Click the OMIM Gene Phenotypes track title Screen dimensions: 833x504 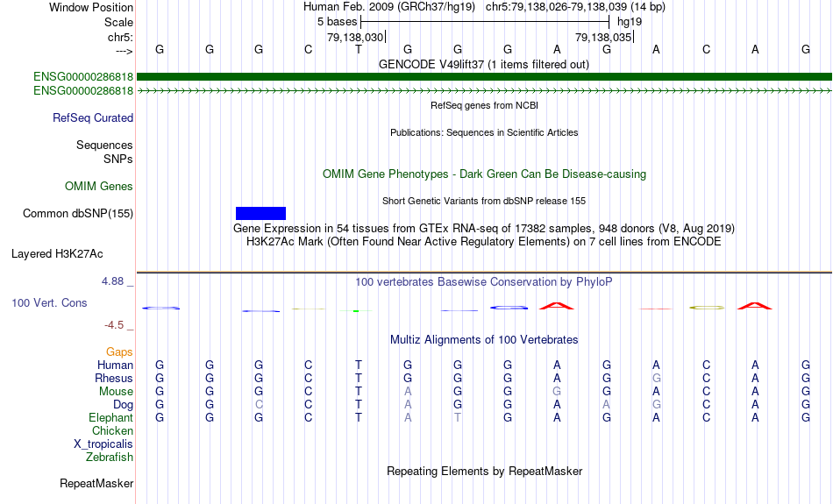pyautogui.click(x=484, y=174)
